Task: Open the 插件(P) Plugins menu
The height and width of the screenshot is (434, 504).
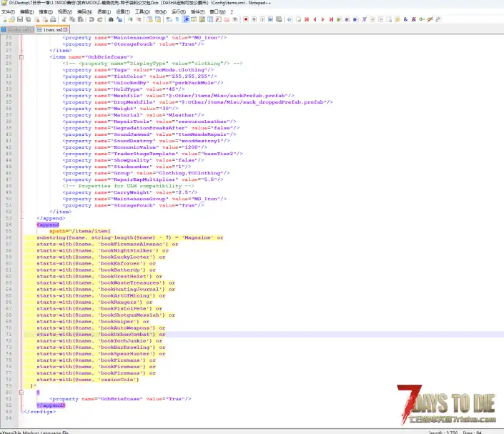Action: (x=198, y=11)
